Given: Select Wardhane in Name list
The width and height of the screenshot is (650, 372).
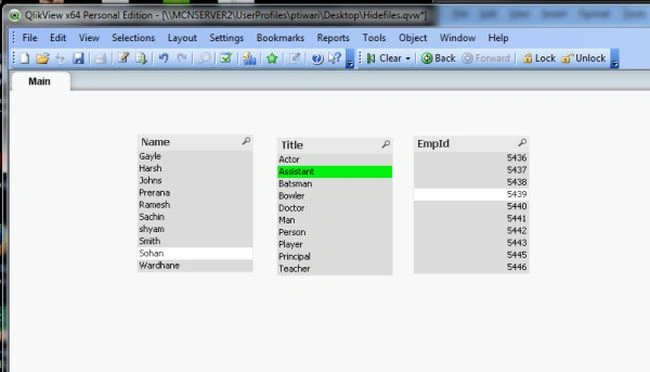Looking at the screenshot, I should (x=195, y=265).
